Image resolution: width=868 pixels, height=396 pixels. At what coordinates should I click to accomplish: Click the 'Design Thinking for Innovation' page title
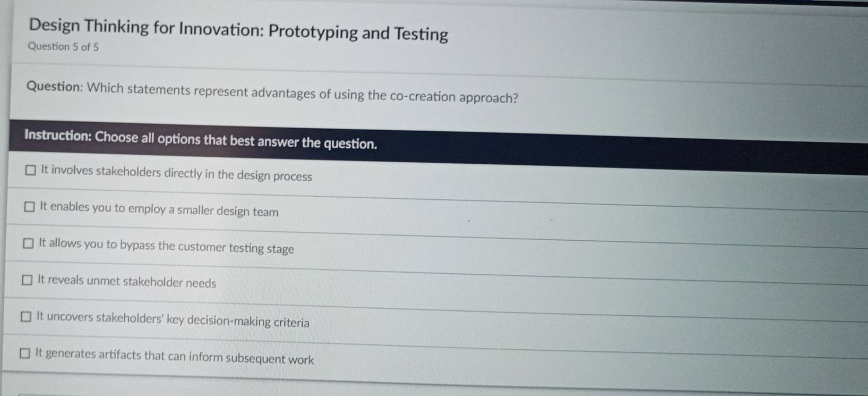click(x=146, y=27)
